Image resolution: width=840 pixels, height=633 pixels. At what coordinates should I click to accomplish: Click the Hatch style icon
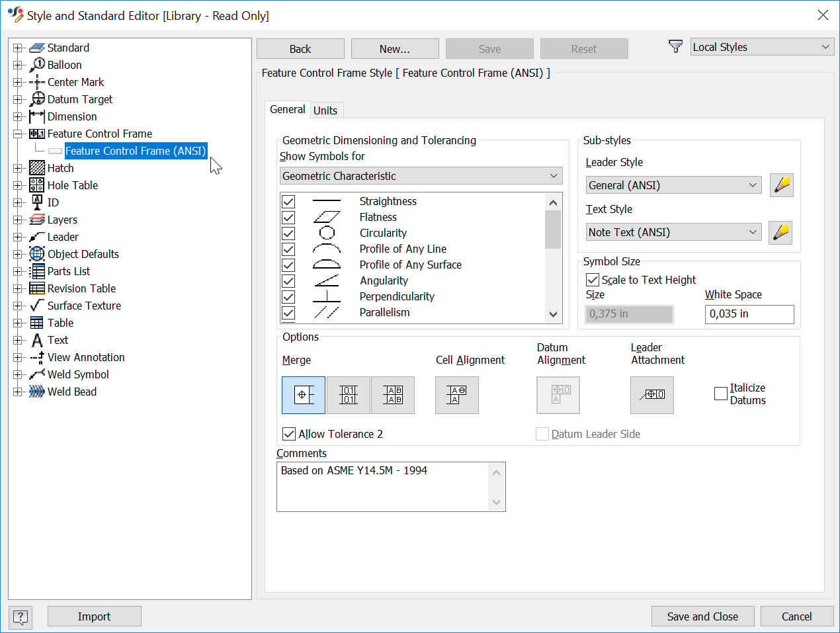point(36,168)
